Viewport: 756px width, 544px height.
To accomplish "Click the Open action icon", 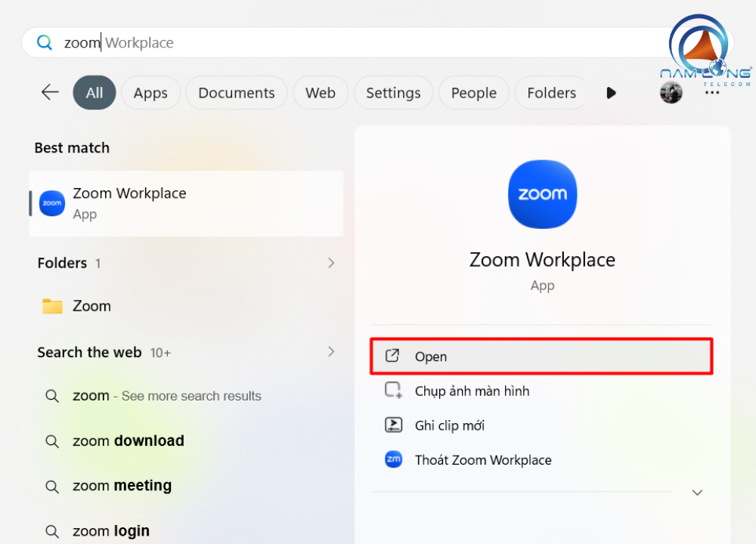I will pos(392,356).
